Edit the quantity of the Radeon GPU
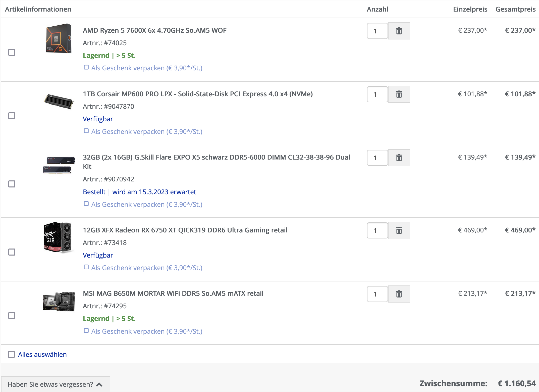This screenshot has width=539, height=392. tap(377, 230)
